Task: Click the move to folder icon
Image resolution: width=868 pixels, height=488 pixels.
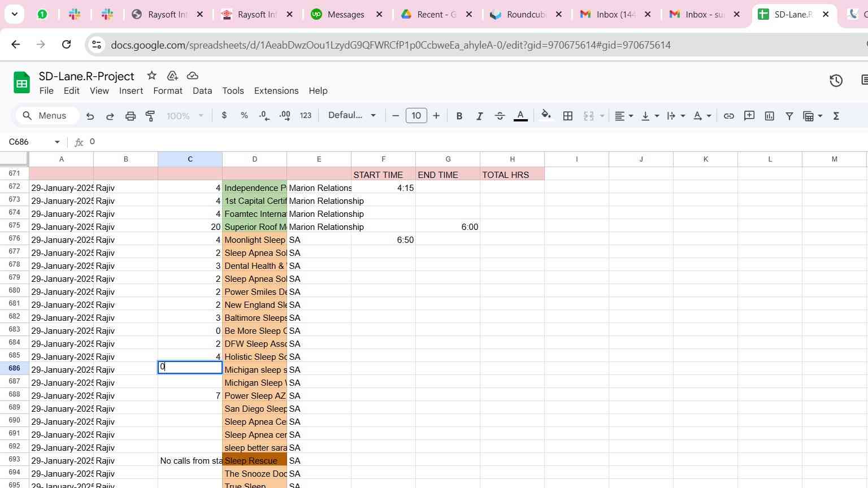Action: point(172,76)
